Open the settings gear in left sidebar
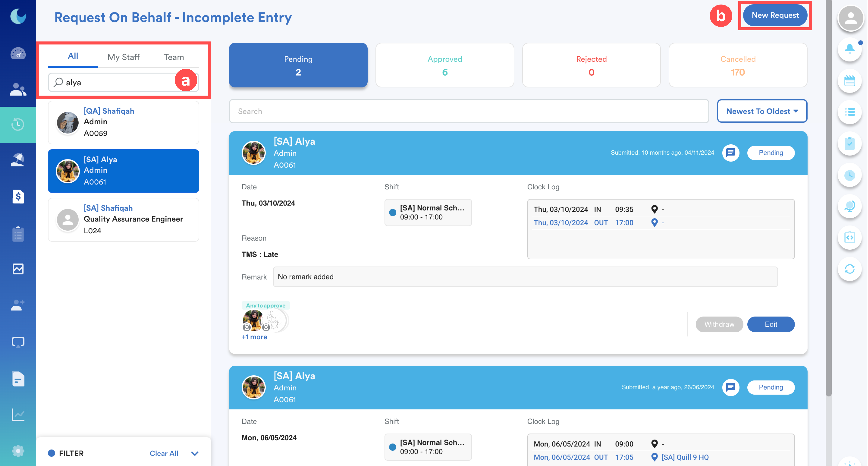This screenshot has width=868, height=466. click(18, 451)
